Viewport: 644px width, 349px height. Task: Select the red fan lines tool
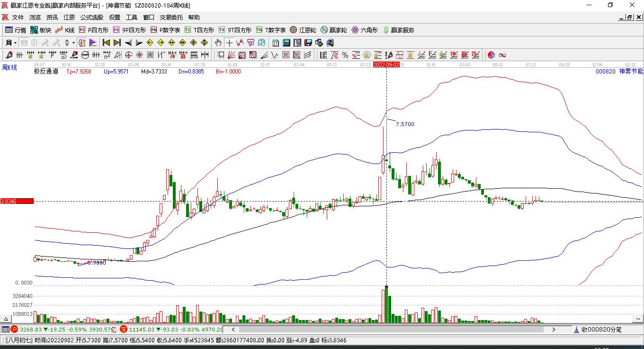232,55
